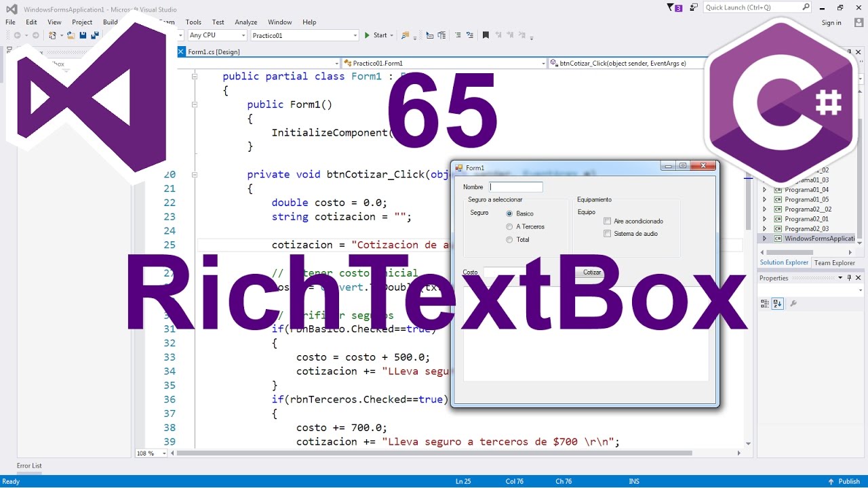The width and height of the screenshot is (868, 488).
Task: Click the Alphabetical sort icon in Properties
Action: click(778, 304)
